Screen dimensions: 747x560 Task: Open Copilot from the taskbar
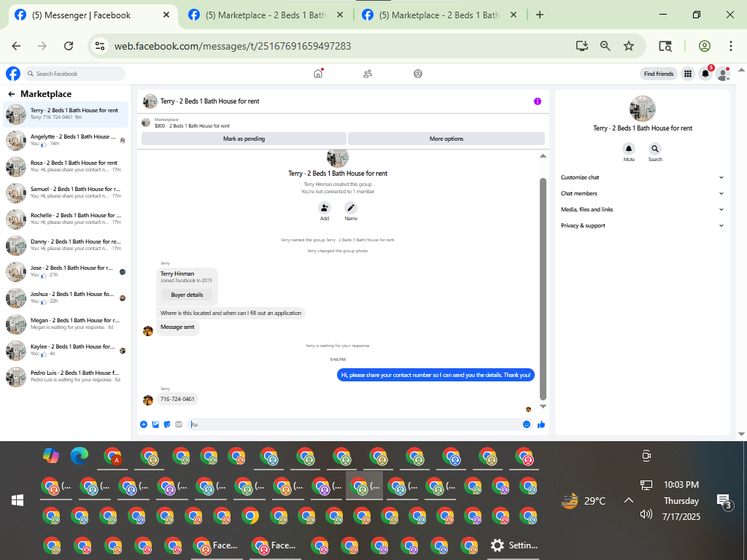point(51,456)
